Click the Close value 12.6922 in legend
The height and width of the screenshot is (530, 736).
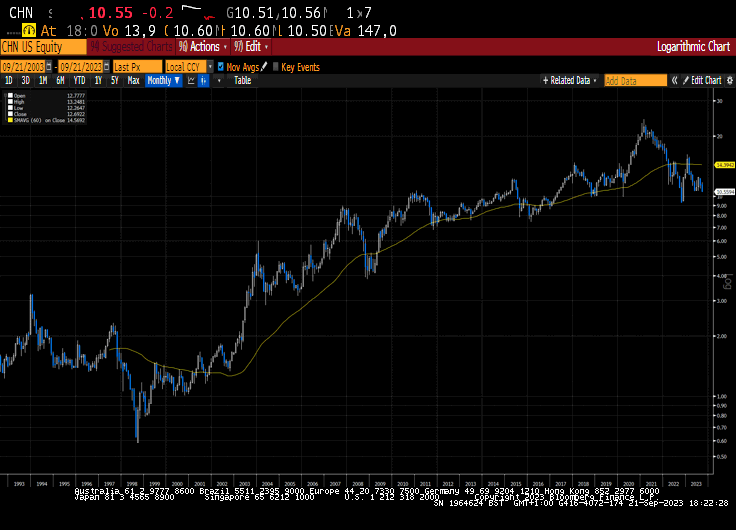point(76,114)
